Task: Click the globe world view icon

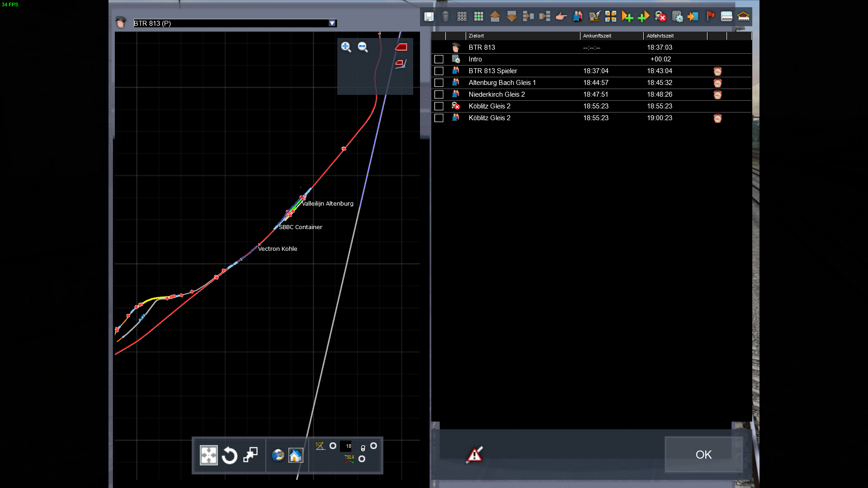Action: (278, 455)
